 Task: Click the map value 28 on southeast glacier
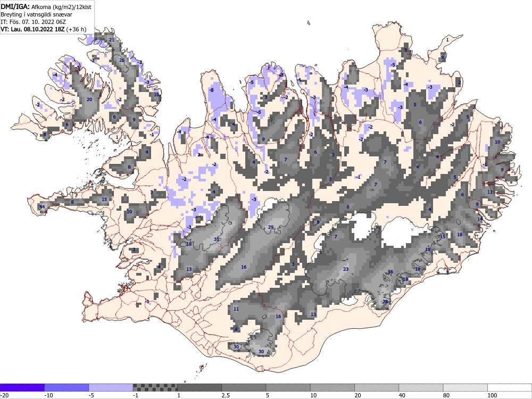point(385,302)
